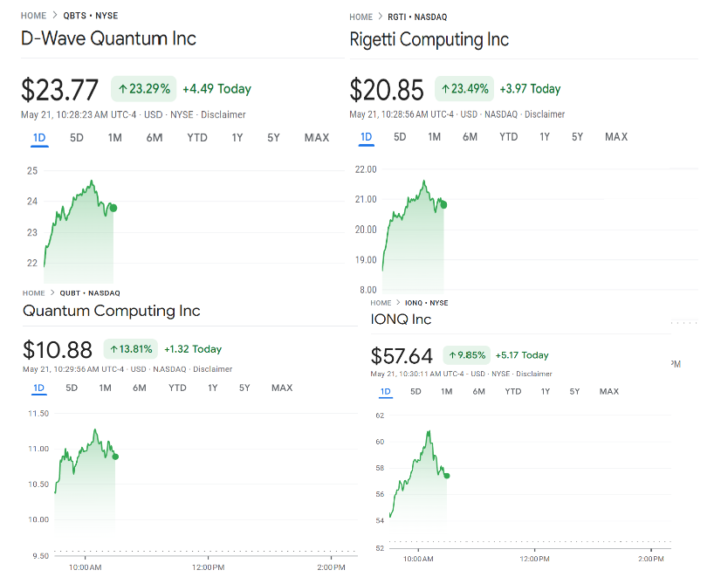This screenshot has width=728, height=584.
Task: Show 1Y range for D-Wave Quantum
Action: coord(237,138)
